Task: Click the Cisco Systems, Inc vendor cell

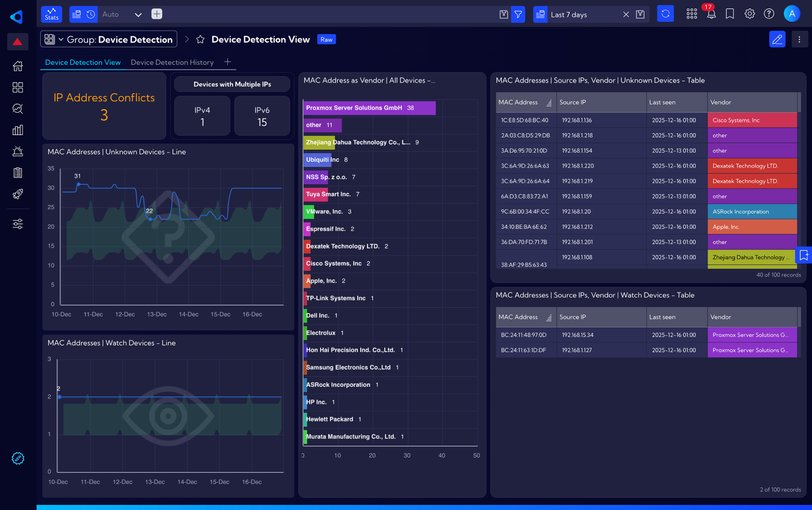Action: [752, 120]
